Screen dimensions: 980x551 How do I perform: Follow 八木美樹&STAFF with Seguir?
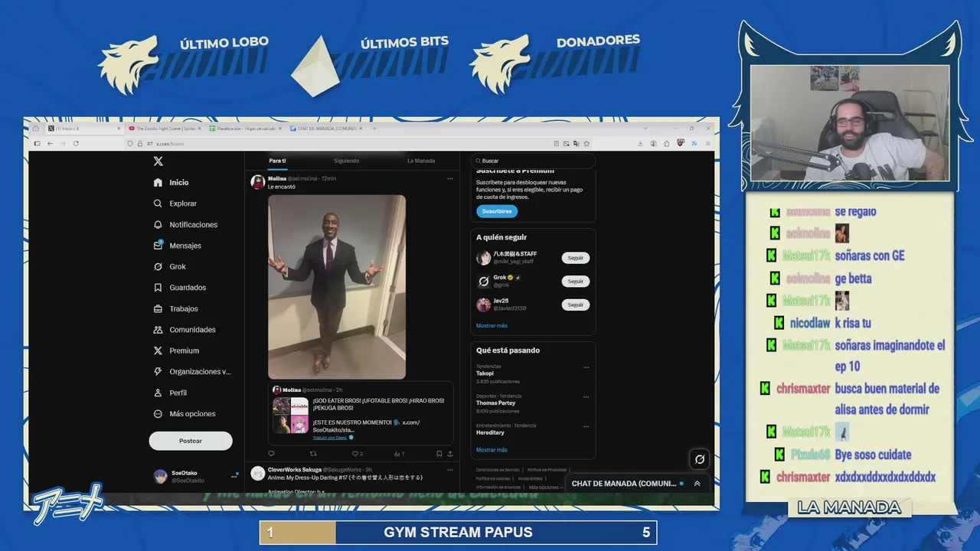click(576, 258)
